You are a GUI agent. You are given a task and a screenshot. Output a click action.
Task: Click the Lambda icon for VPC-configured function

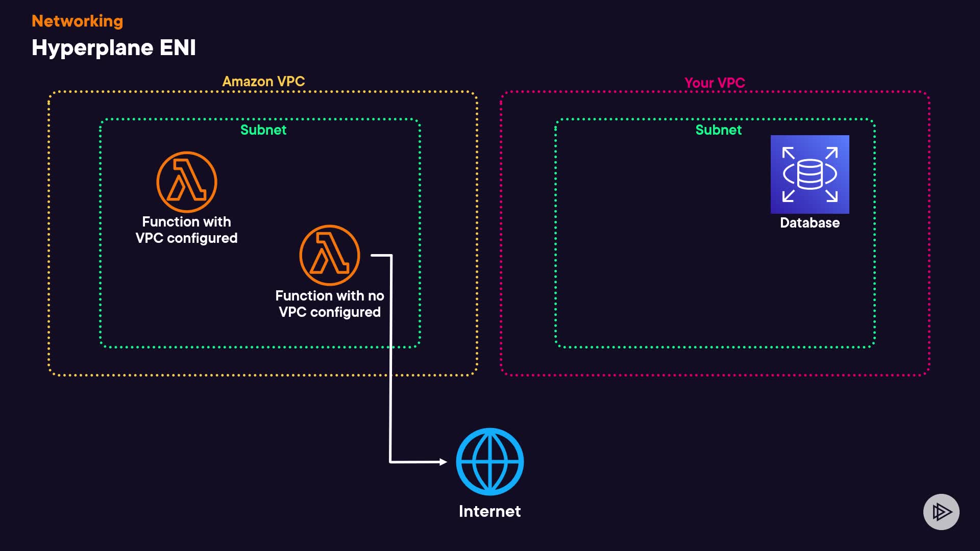[x=186, y=182]
